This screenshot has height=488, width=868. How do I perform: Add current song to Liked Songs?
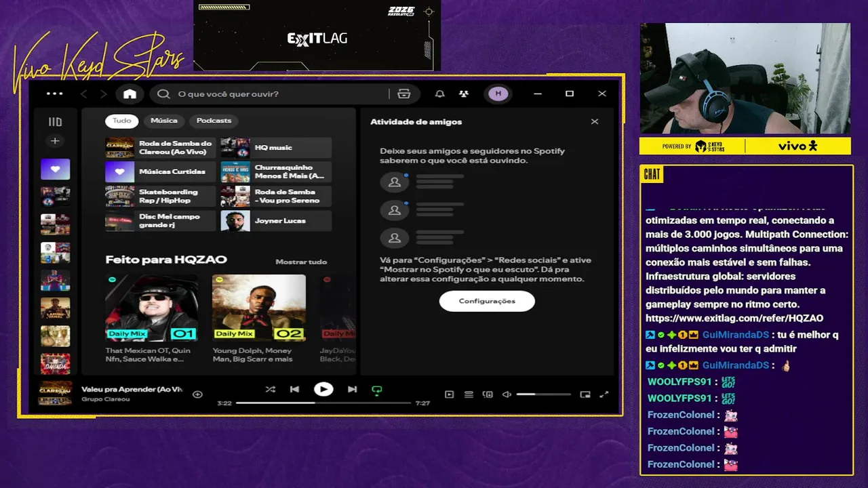197,394
